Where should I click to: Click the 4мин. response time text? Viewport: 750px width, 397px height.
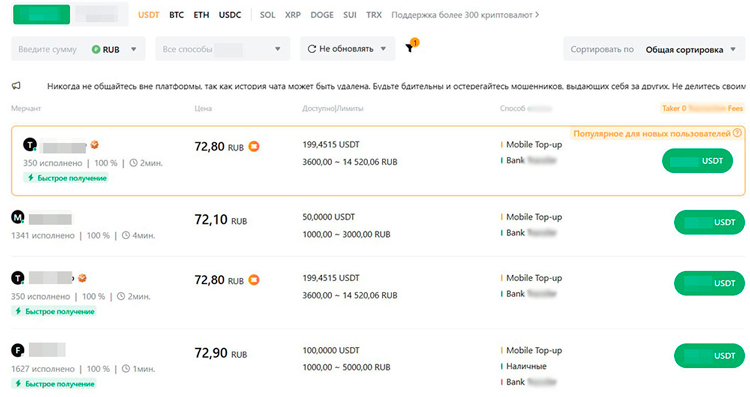[143, 235]
